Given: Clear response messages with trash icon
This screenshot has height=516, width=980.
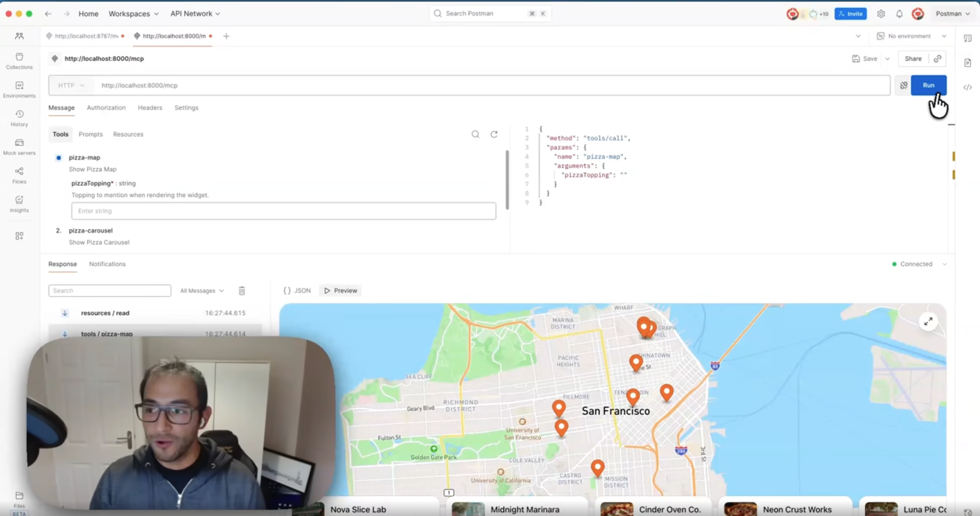Looking at the screenshot, I should [x=242, y=290].
